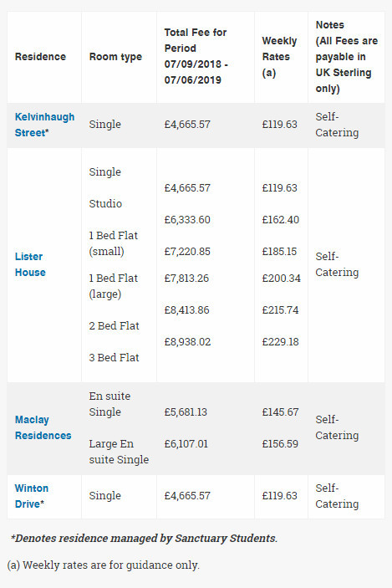392x588 pixels.
Task: Open the Maclay Residences link
Action: (x=43, y=427)
